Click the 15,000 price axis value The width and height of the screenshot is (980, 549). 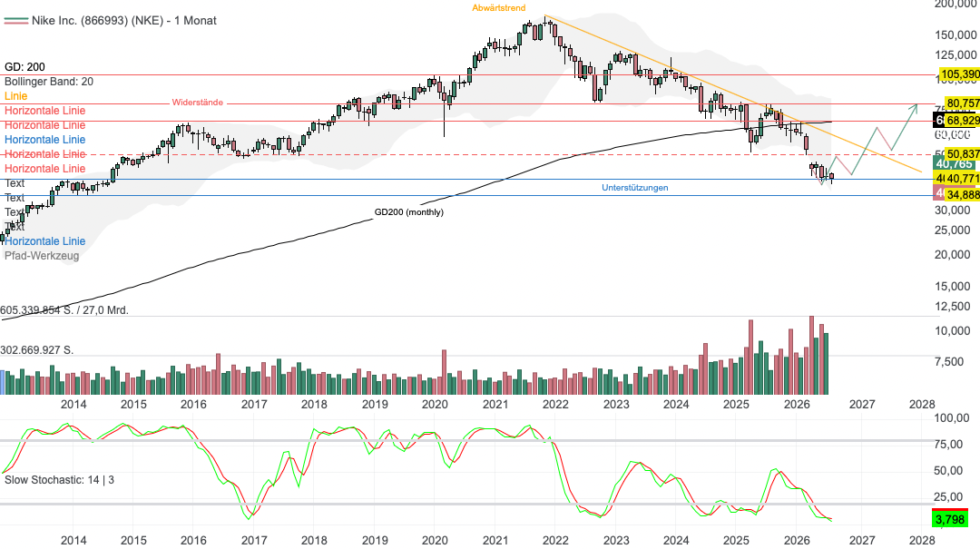(953, 287)
